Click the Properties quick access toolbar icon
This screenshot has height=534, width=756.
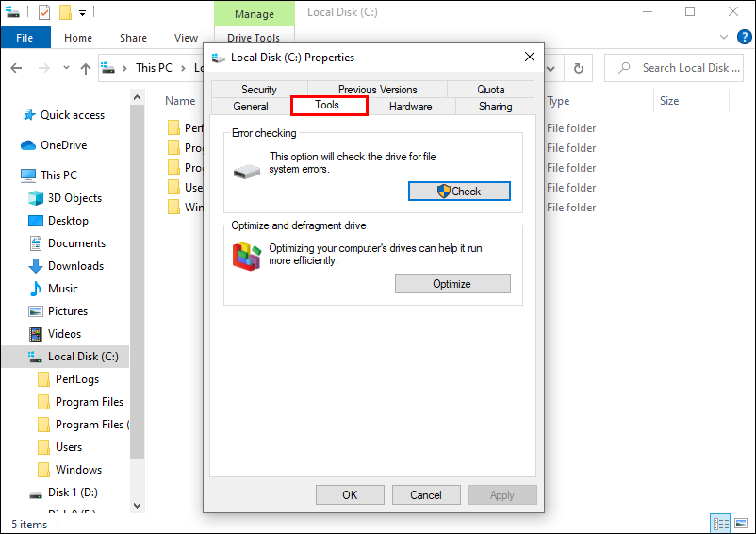click(44, 12)
